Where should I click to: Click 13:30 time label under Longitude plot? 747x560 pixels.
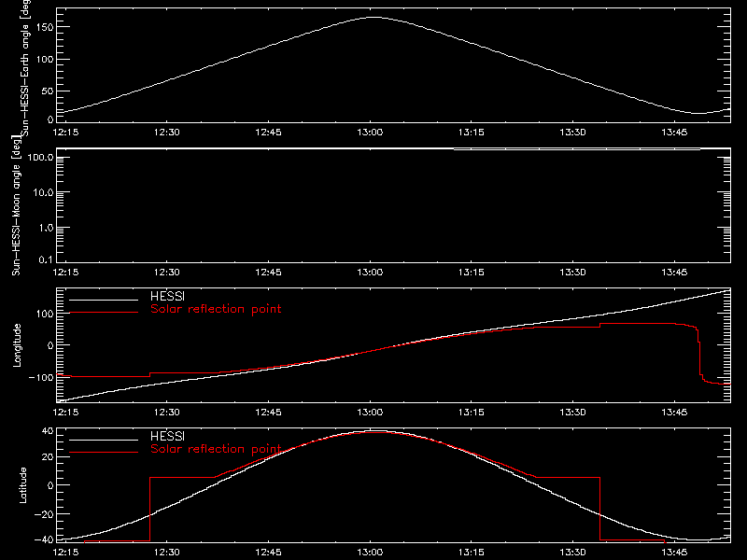(572, 413)
